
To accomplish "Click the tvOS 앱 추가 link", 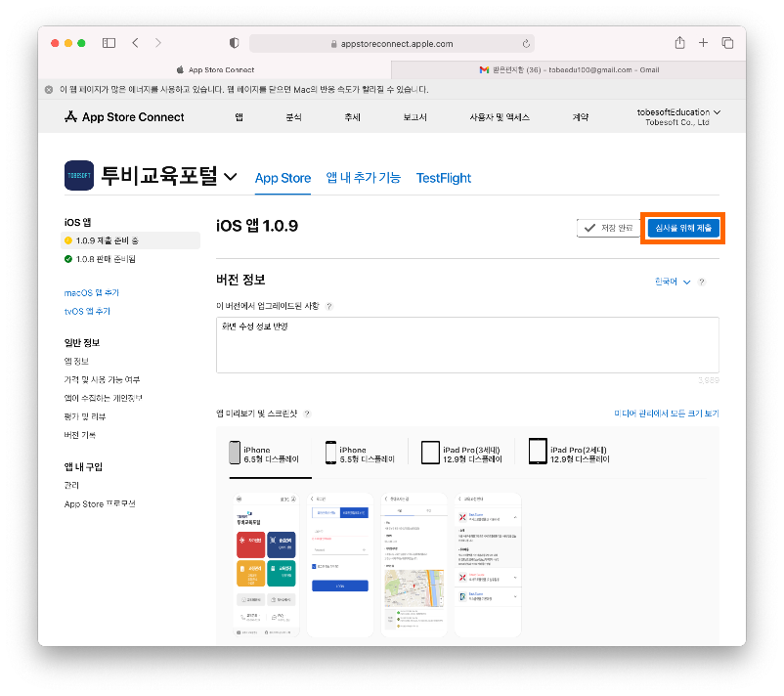I will coord(87,311).
